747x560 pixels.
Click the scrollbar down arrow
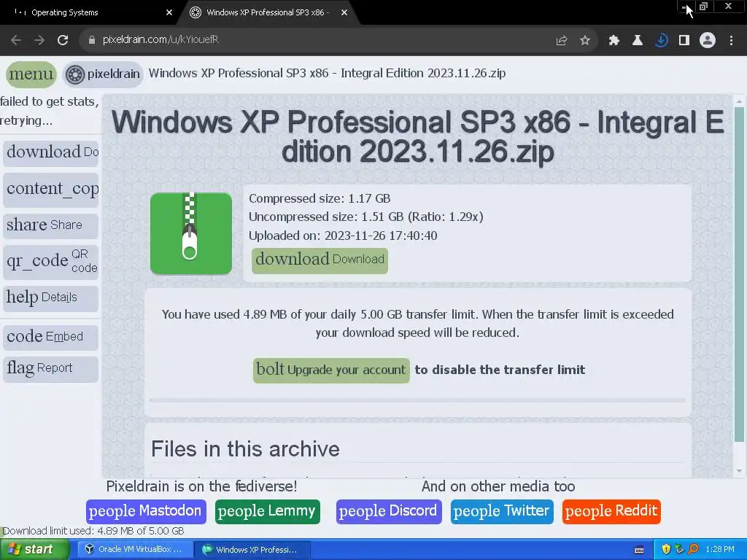(739, 471)
